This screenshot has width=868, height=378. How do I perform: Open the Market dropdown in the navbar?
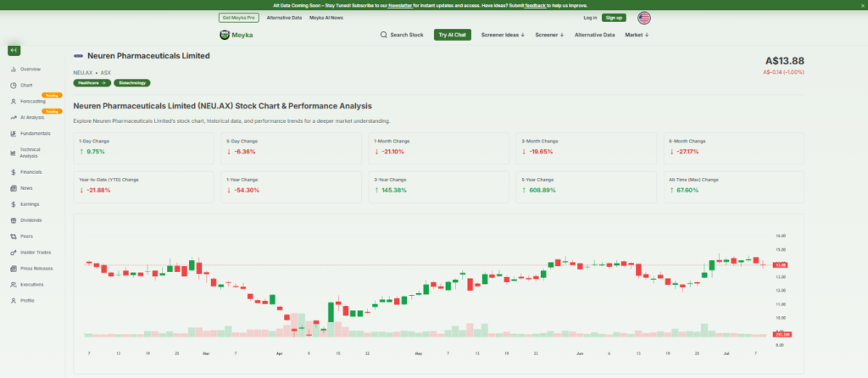pyautogui.click(x=637, y=35)
